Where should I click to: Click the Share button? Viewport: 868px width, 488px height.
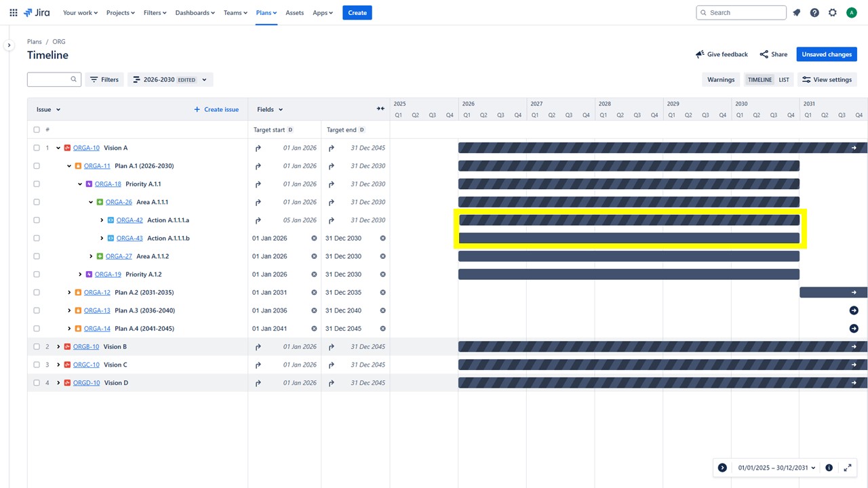774,54
